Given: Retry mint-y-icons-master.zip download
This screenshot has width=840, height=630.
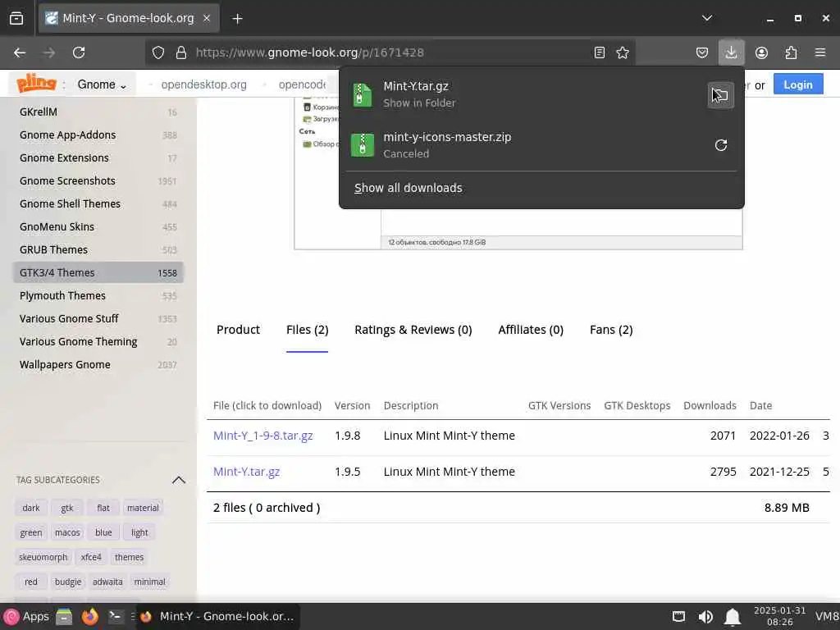Looking at the screenshot, I should point(721,145).
